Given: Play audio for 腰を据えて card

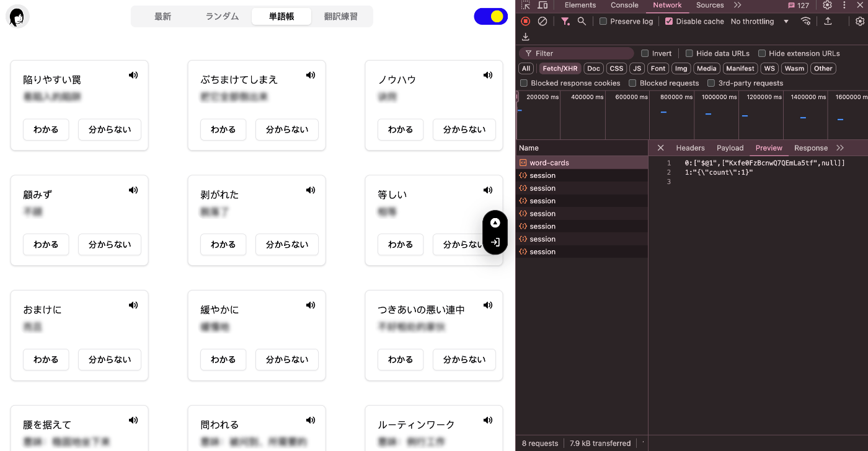Looking at the screenshot, I should click(133, 421).
